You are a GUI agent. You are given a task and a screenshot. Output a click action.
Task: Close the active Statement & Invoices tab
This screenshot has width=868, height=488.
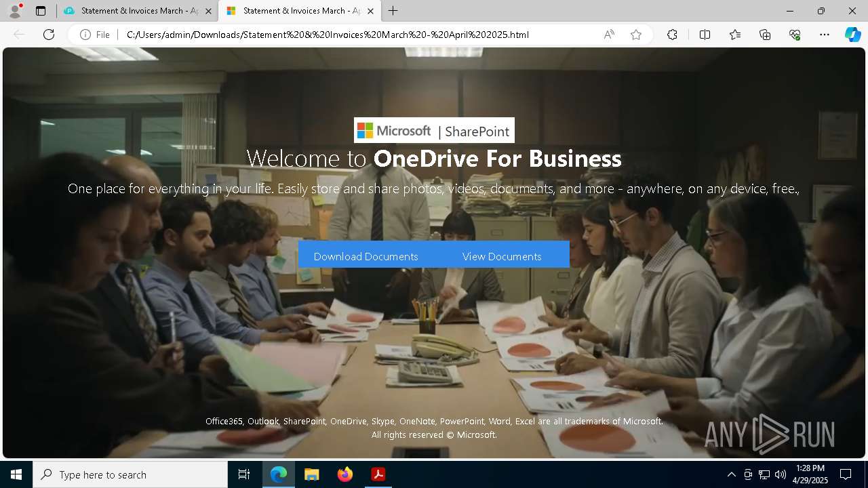[x=370, y=11]
